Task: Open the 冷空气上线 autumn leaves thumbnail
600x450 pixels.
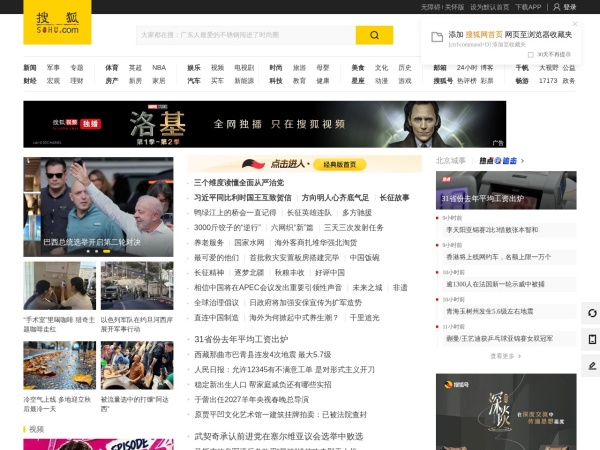Action: (60, 365)
